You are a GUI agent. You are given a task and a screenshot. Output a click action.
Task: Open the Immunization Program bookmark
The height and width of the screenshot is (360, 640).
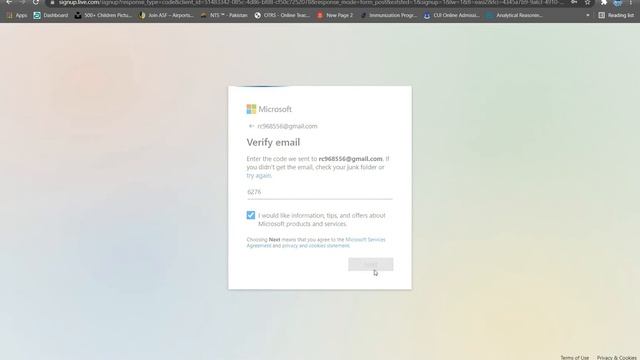tap(389, 15)
